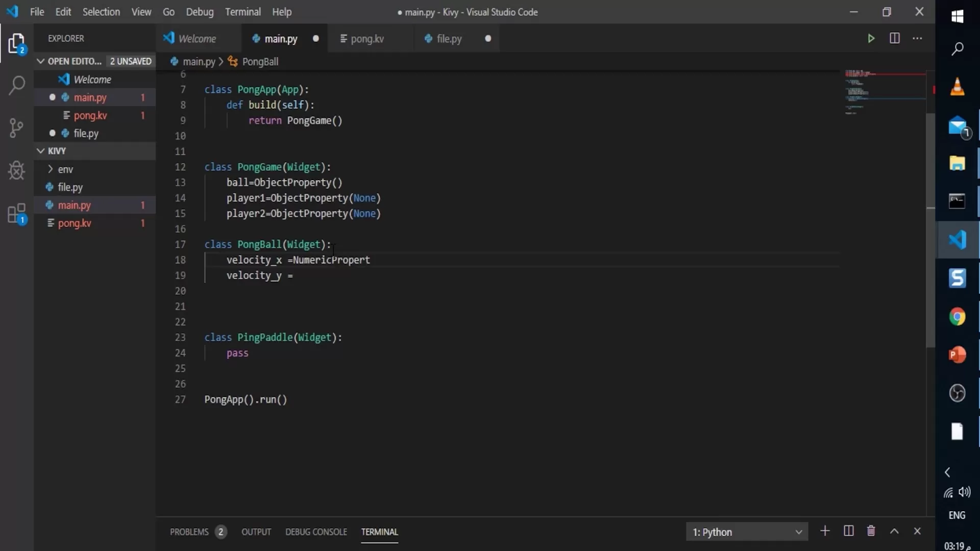
Task: Click the editor vertical scrollbar thumb
Action: tap(930, 230)
